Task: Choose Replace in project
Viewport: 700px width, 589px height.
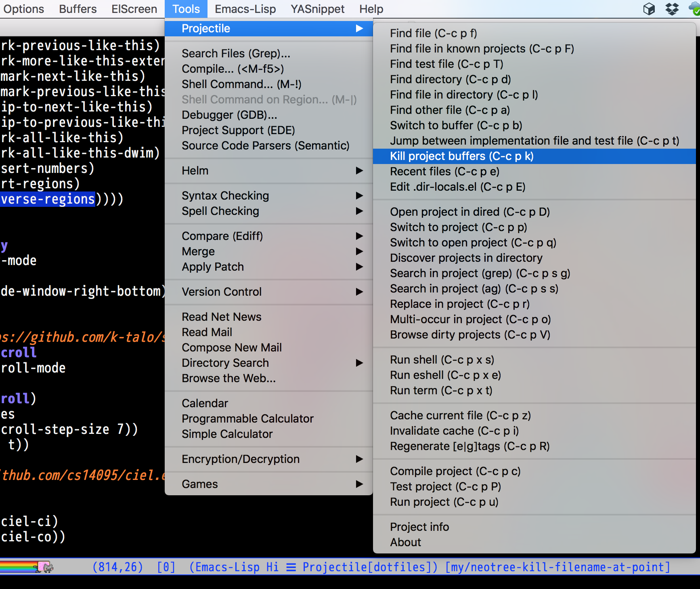Action: (534, 304)
